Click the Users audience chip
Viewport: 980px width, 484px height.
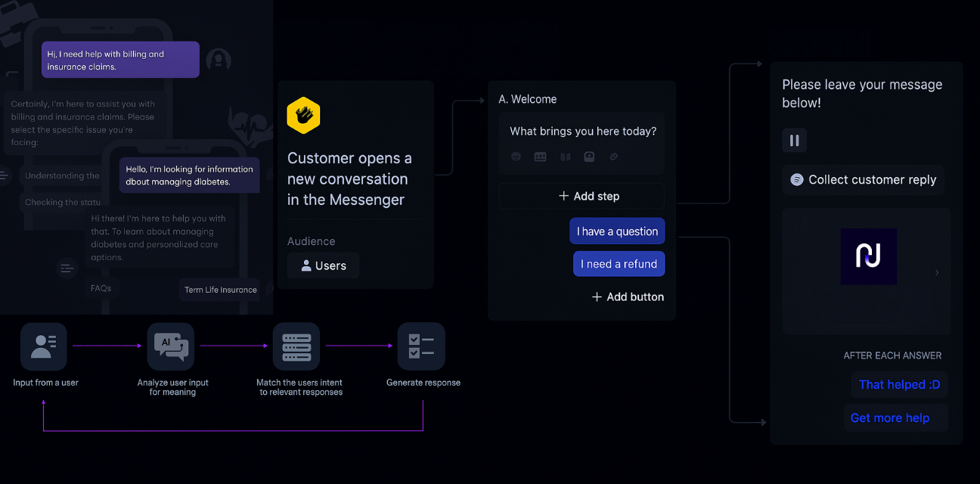(x=323, y=265)
